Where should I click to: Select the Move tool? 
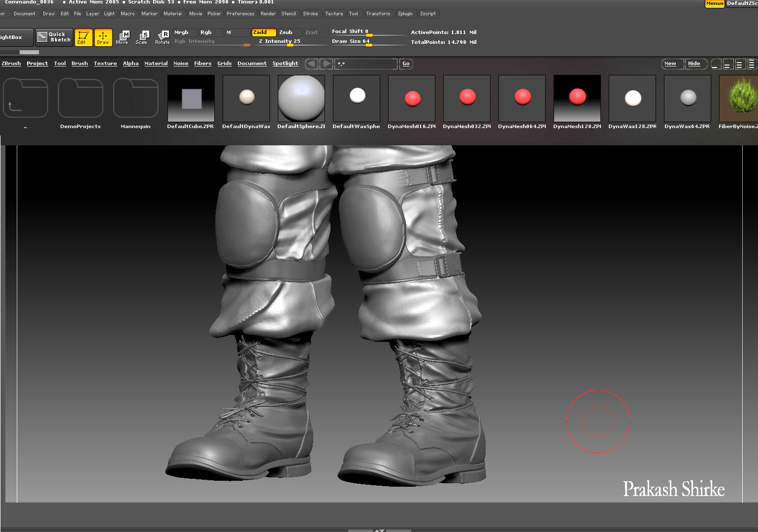coord(122,37)
